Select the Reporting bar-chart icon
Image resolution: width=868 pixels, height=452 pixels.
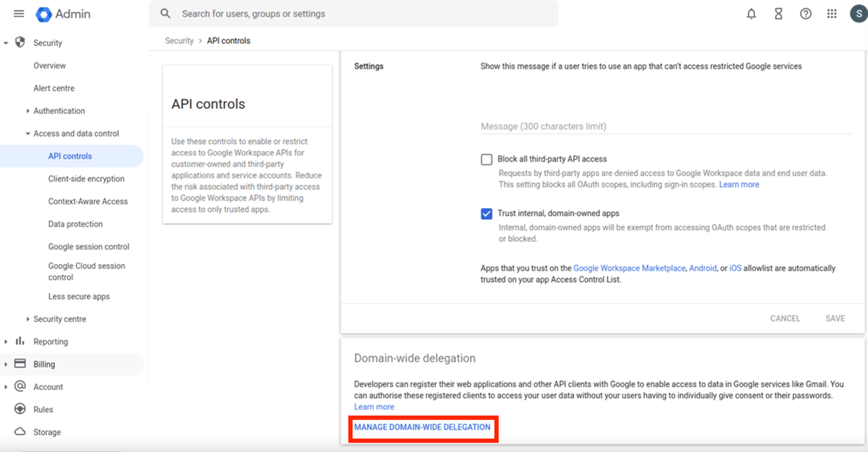pos(19,341)
